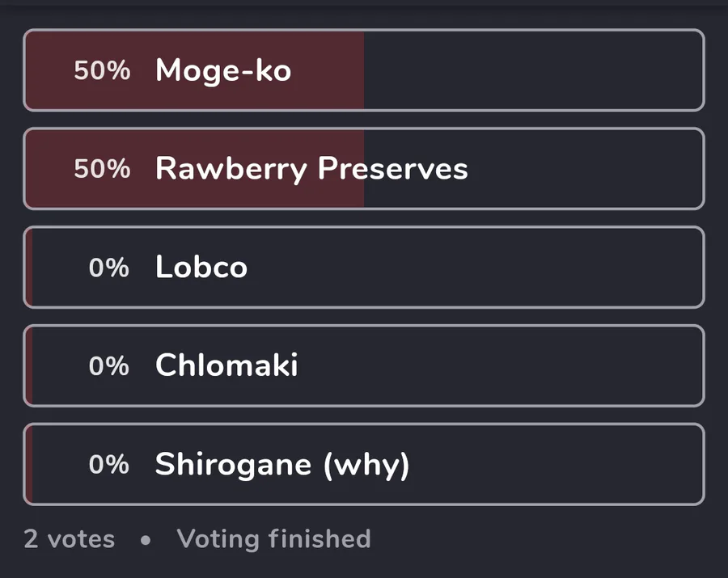The image size is (728, 578).
Task: Click the 50% label beside Rawberry Preserves
Action: tap(102, 169)
